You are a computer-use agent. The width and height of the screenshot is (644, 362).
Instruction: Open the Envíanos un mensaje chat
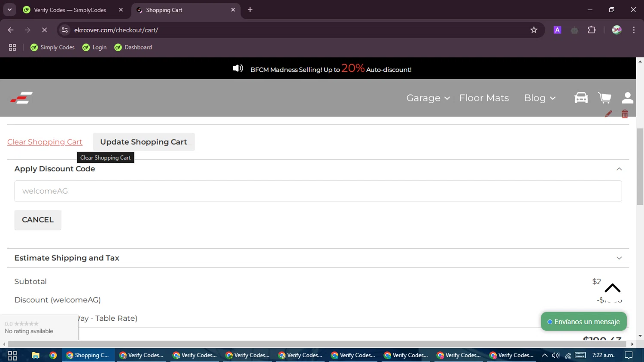pyautogui.click(x=583, y=322)
